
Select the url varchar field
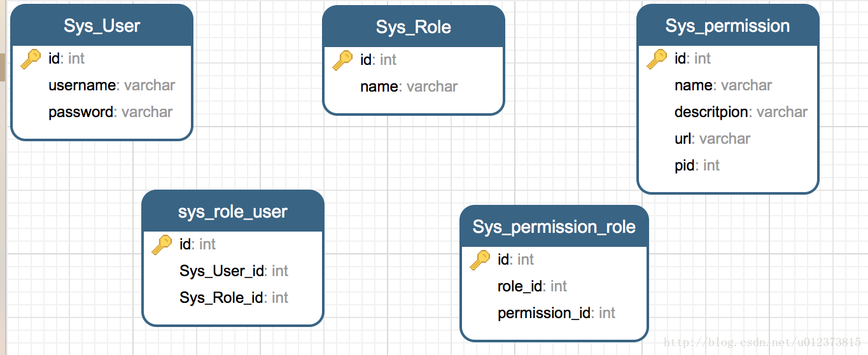712,139
